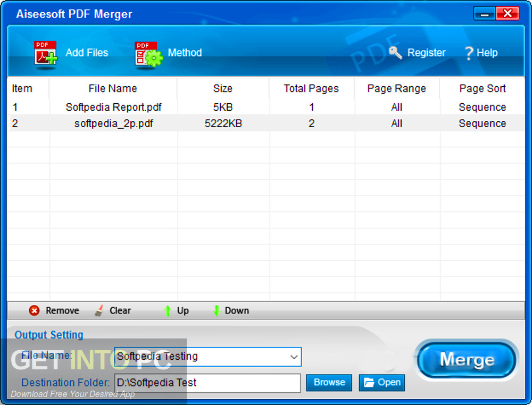The height and width of the screenshot is (405, 532).
Task: Click the Register key icon
Action: 395,53
